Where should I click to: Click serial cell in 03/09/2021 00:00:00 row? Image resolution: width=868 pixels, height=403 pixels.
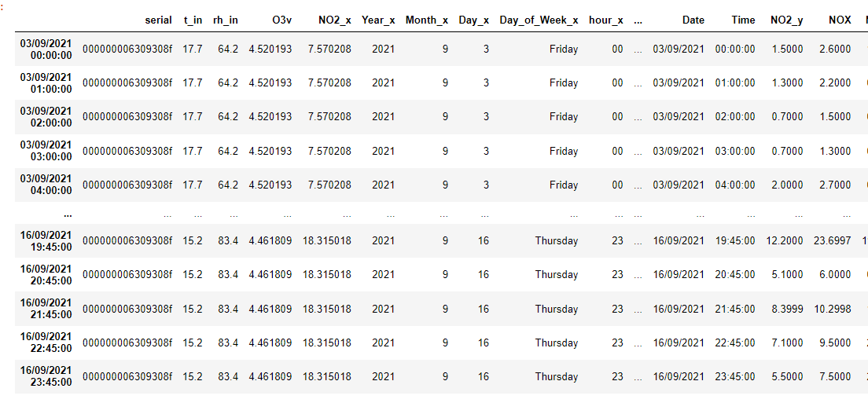[127, 49]
